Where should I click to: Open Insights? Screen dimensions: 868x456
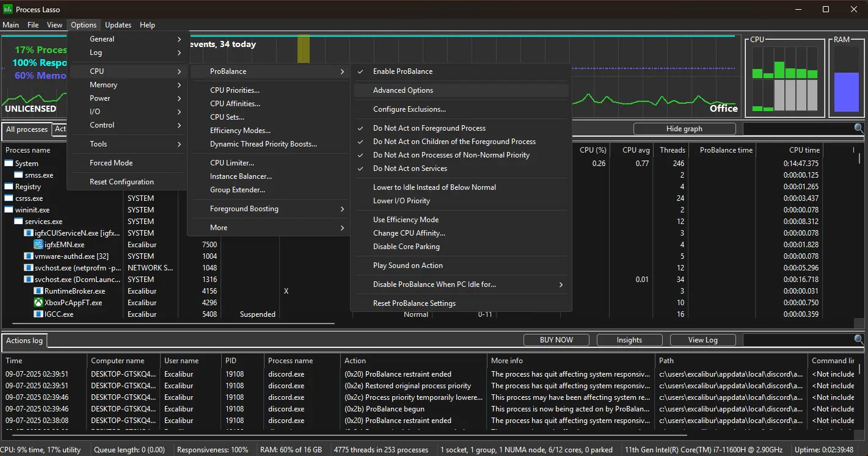(x=630, y=340)
